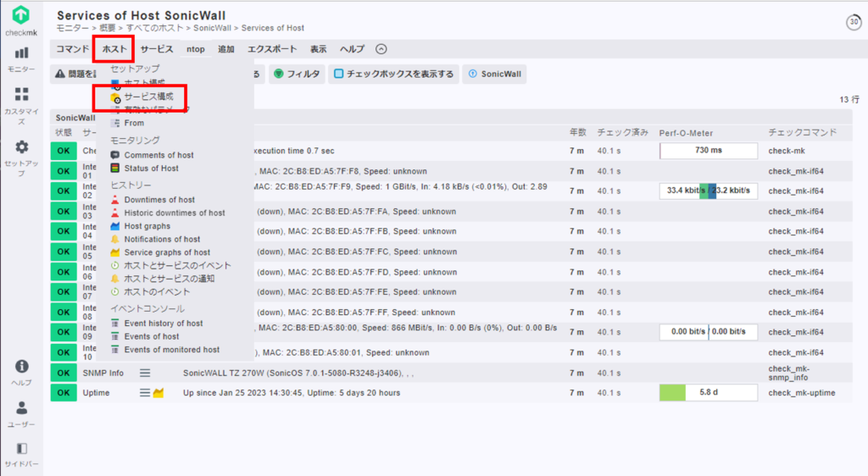Open the 表示 menu
This screenshot has width=868, height=476.
click(x=319, y=49)
